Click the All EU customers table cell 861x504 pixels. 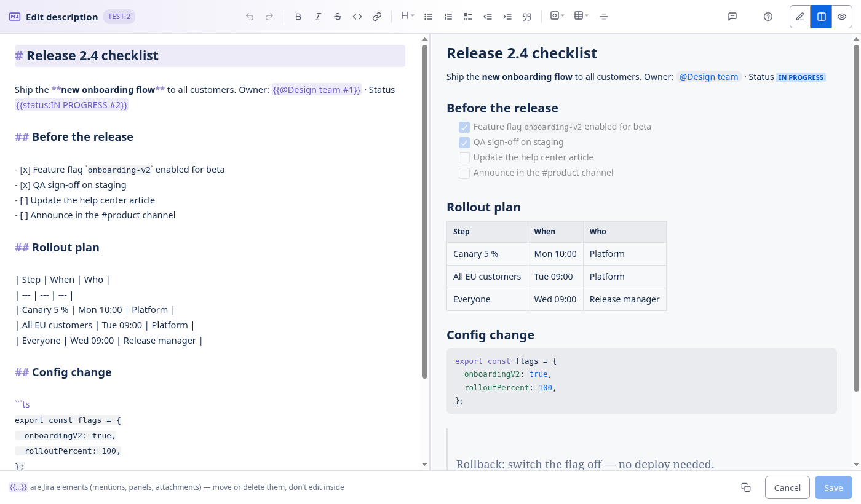click(x=487, y=277)
